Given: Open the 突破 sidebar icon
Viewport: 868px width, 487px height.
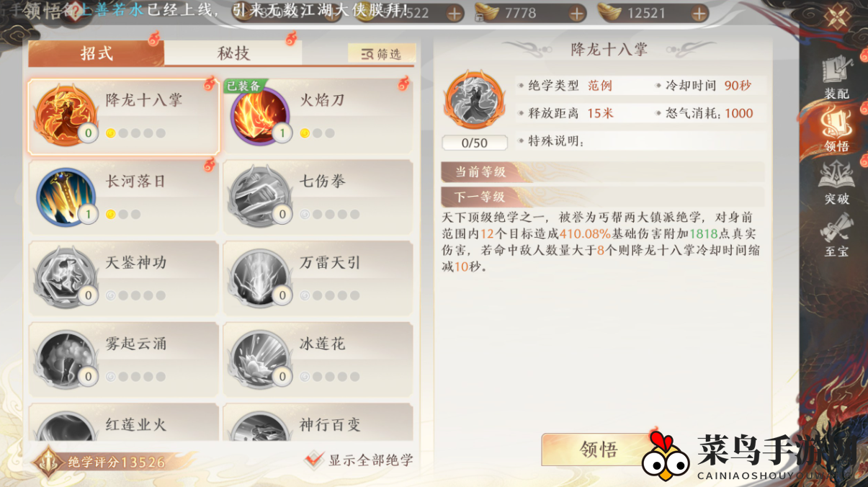Looking at the screenshot, I should coord(836,182).
